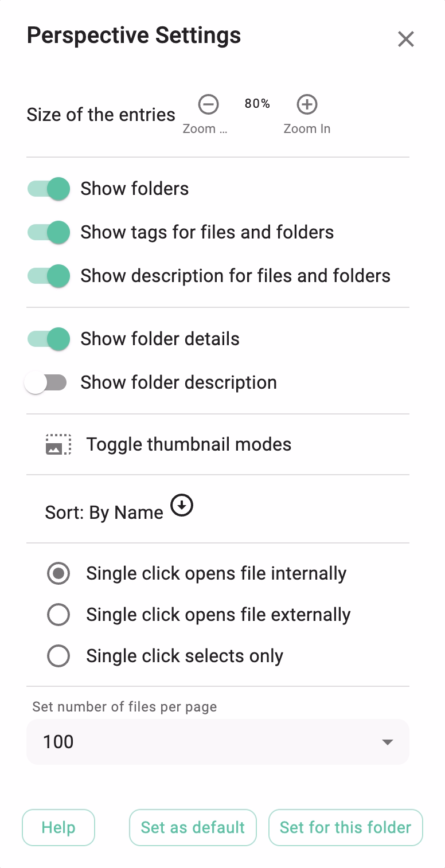The image size is (445, 868).
Task: Click the dropdown arrow beside 100
Action: [x=388, y=742]
